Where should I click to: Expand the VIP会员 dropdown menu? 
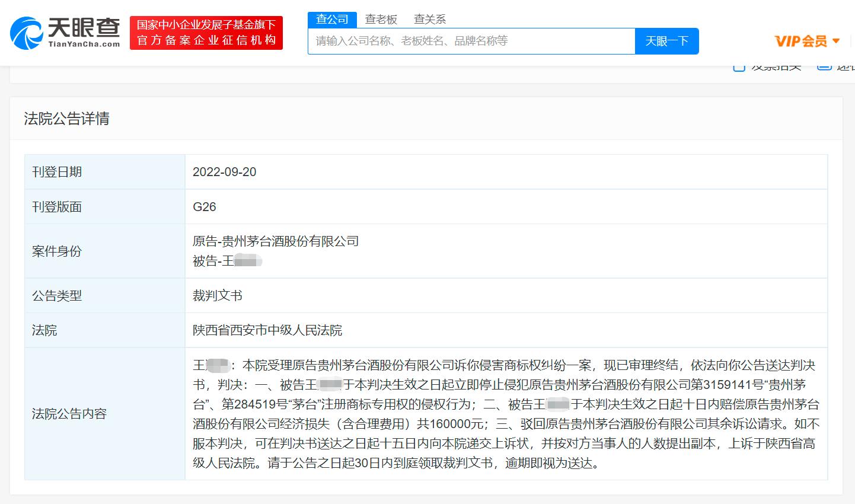(x=808, y=41)
